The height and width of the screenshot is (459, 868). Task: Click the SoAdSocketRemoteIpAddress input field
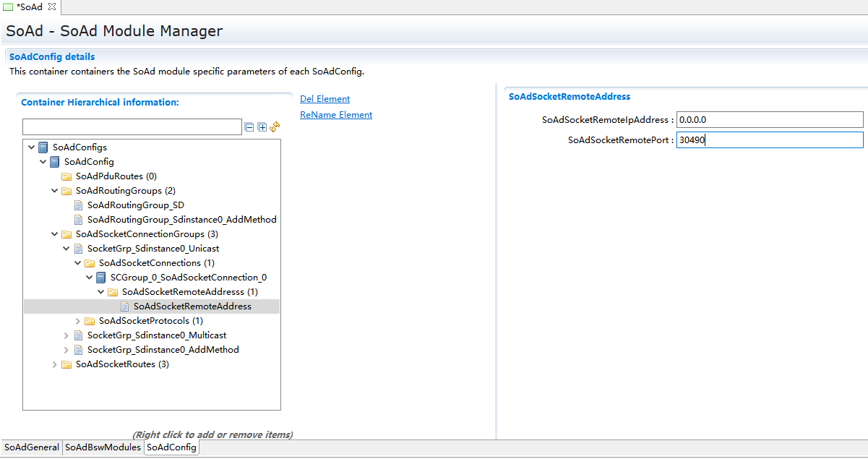770,119
